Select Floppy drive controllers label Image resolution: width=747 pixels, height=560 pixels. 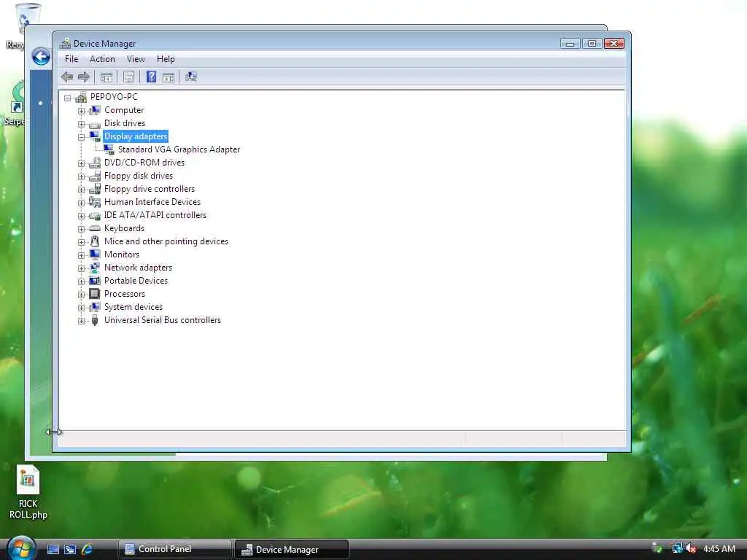[x=150, y=189]
